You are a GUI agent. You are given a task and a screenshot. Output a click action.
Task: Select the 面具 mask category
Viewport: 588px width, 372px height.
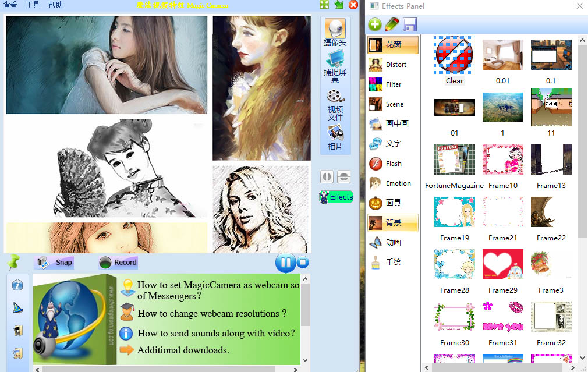point(393,203)
